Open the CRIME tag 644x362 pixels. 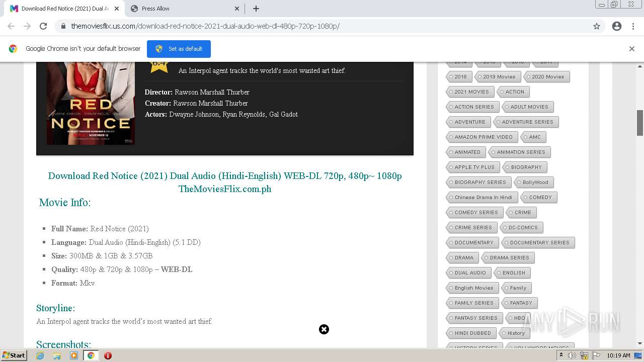click(x=521, y=213)
